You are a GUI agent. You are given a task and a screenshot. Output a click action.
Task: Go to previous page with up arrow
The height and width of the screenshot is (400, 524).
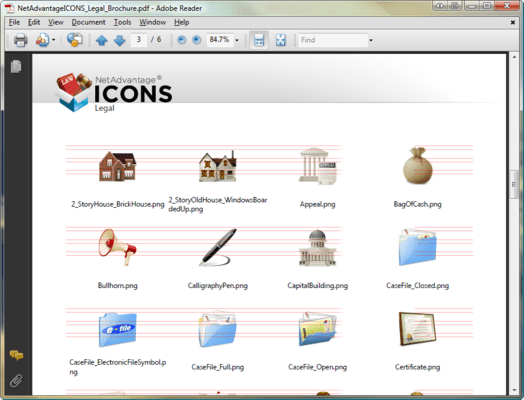[x=102, y=40]
